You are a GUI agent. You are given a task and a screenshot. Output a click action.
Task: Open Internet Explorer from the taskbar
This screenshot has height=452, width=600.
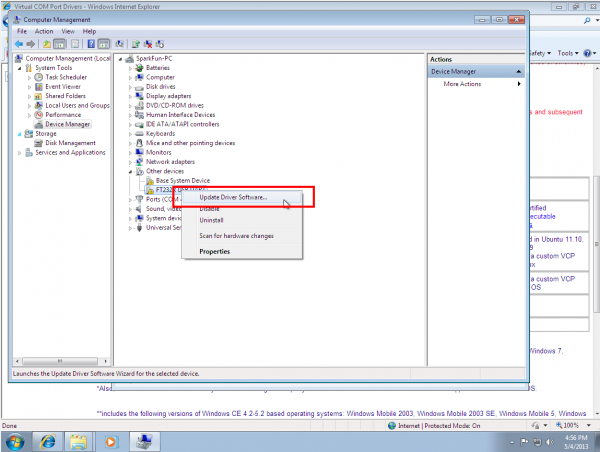47,442
